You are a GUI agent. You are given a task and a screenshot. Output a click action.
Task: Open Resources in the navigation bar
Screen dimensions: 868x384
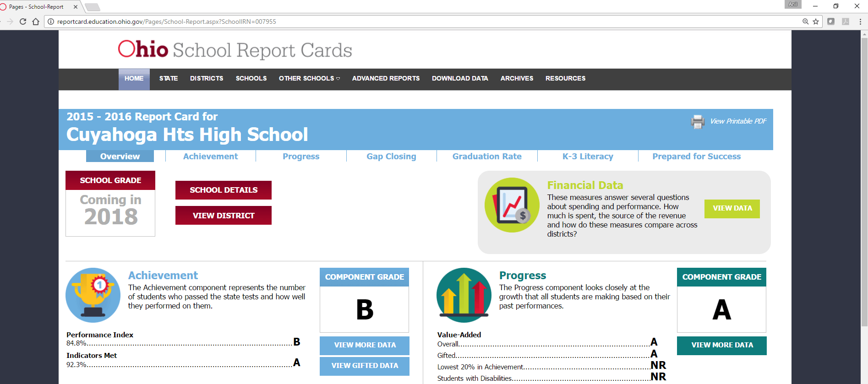click(565, 78)
